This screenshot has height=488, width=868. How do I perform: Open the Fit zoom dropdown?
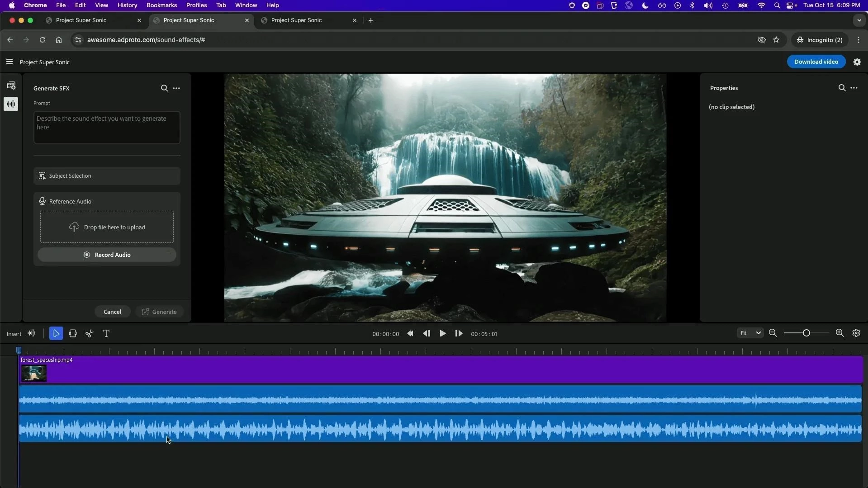(x=750, y=333)
